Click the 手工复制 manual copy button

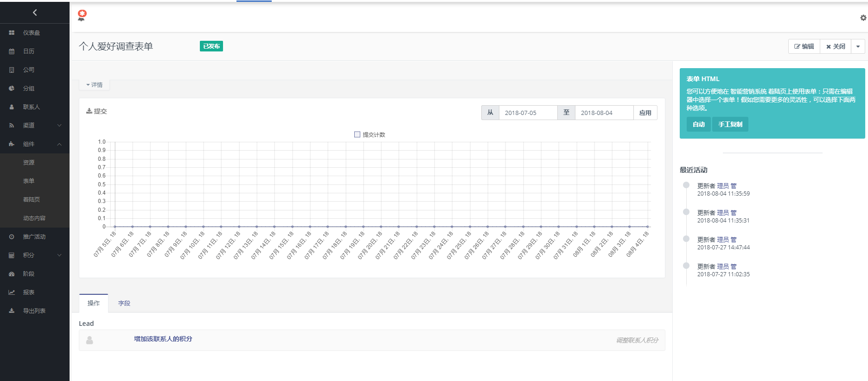(730, 124)
